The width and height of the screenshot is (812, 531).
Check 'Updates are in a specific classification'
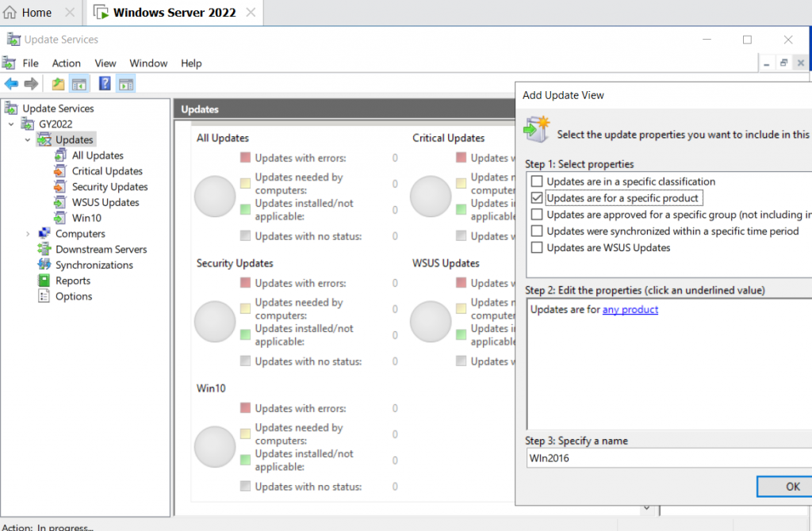pos(537,181)
